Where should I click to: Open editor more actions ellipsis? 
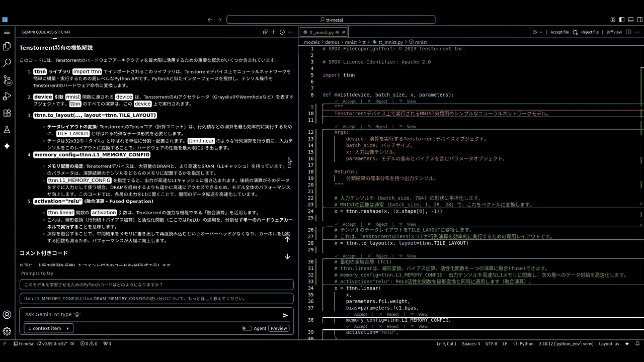[x=636, y=32]
